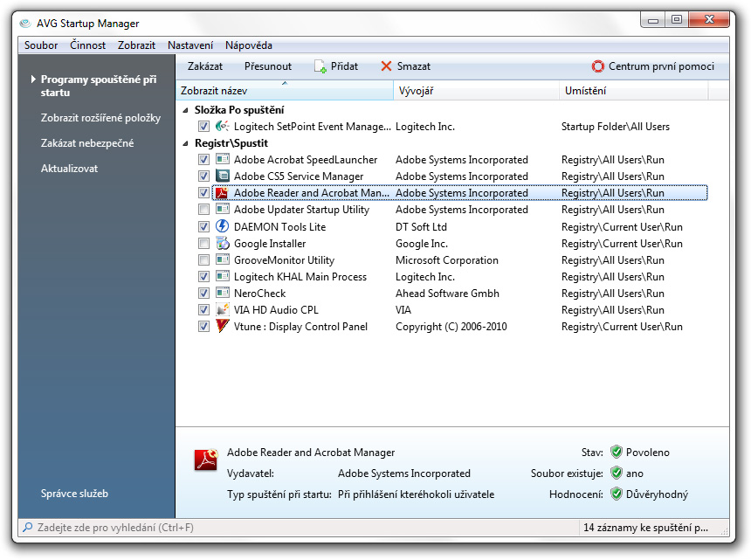The height and width of the screenshot is (560, 751).
Task: Select Startup Folder\All Users location cell
Action: [x=616, y=127]
